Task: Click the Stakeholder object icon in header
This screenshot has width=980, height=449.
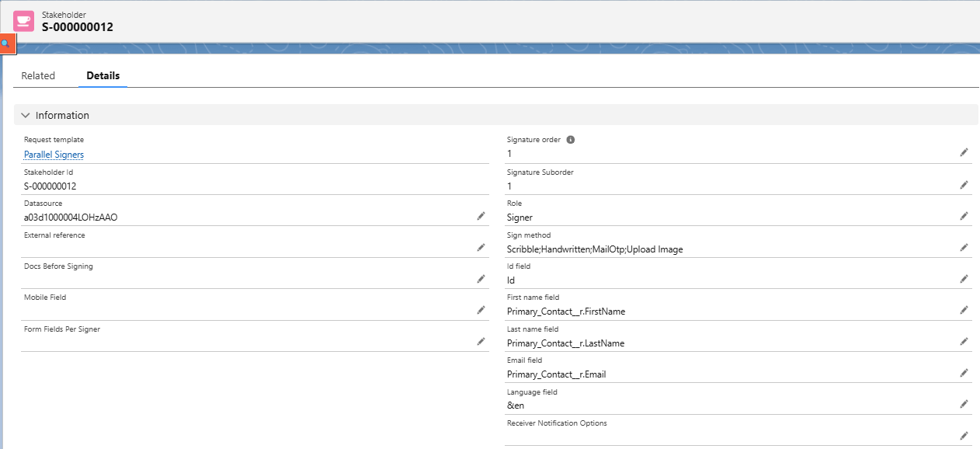Action: tap(23, 21)
